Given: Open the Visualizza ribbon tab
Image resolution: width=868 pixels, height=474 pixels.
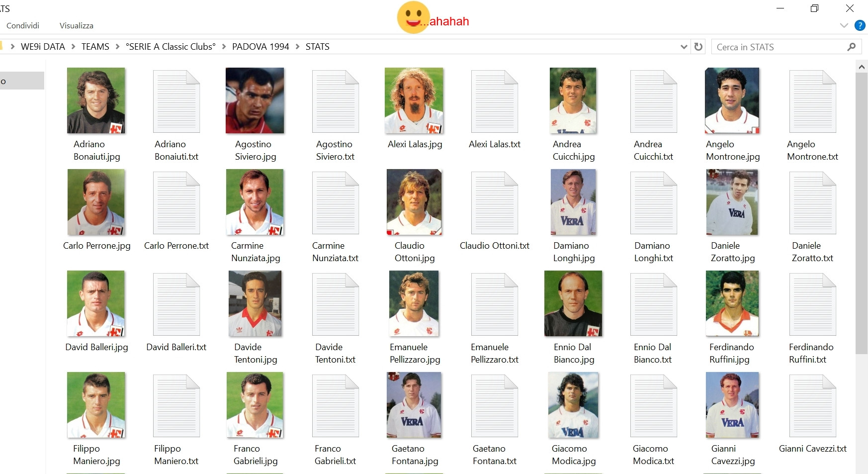Looking at the screenshot, I should tap(77, 25).
